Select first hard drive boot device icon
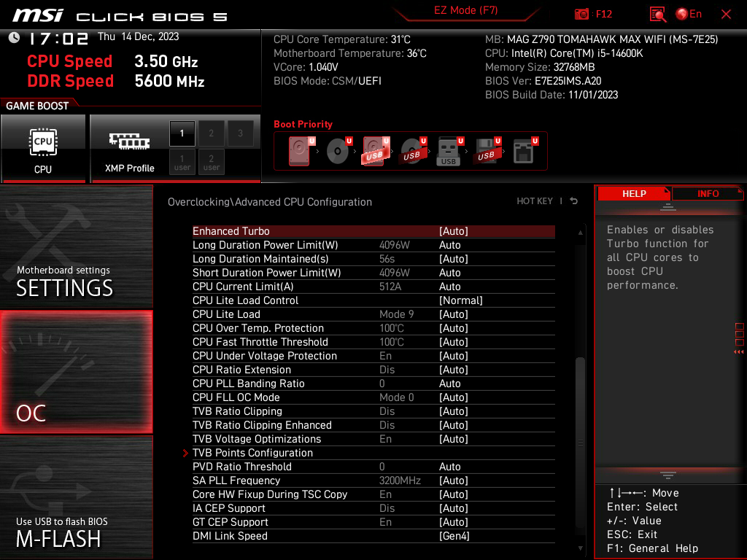The height and width of the screenshot is (560, 747). 300,151
